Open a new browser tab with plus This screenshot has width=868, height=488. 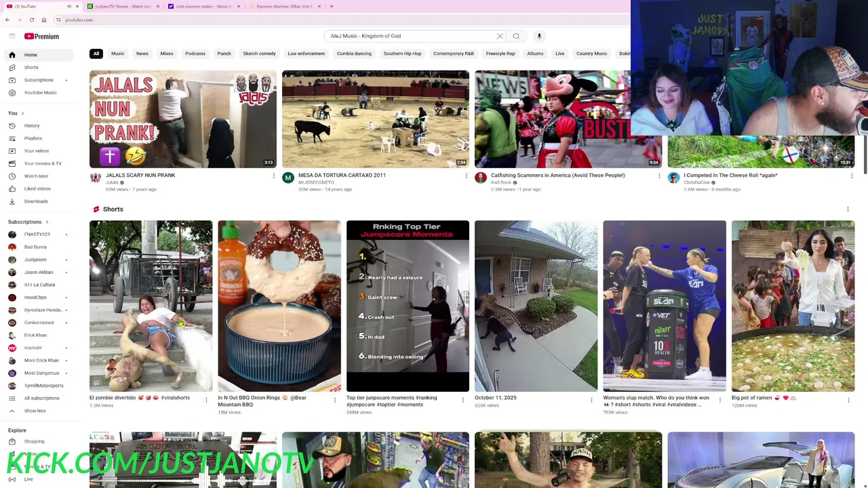(331, 6)
